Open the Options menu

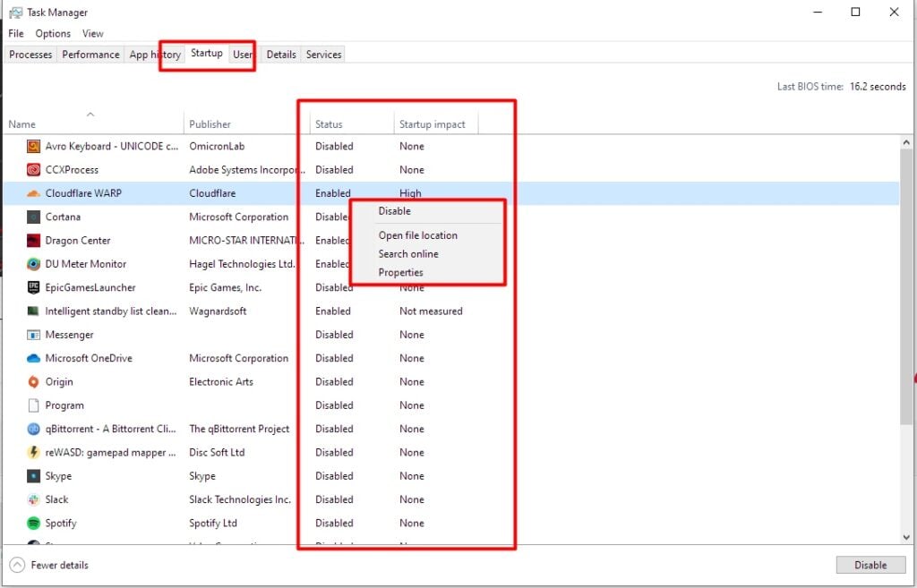[53, 33]
